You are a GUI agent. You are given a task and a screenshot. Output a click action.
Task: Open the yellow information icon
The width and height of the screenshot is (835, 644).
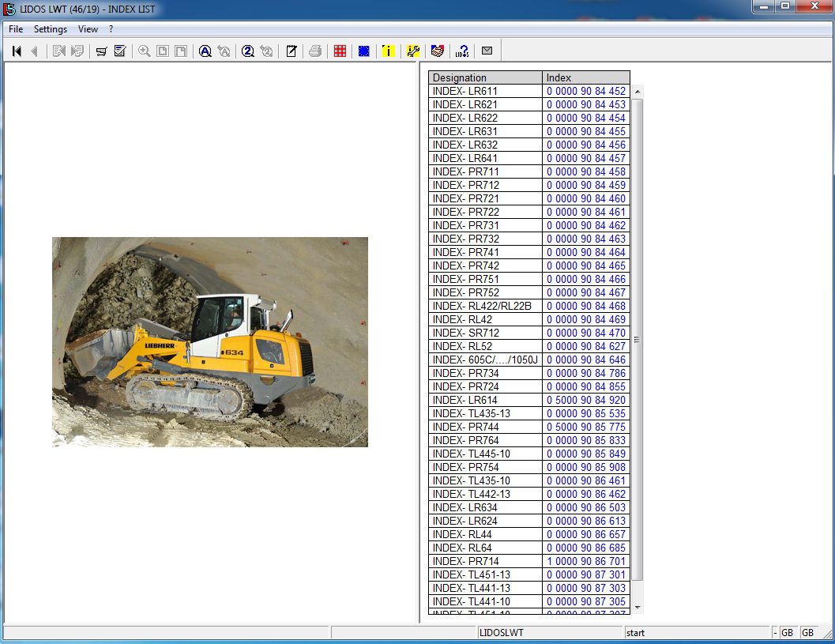pyautogui.click(x=388, y=51)
